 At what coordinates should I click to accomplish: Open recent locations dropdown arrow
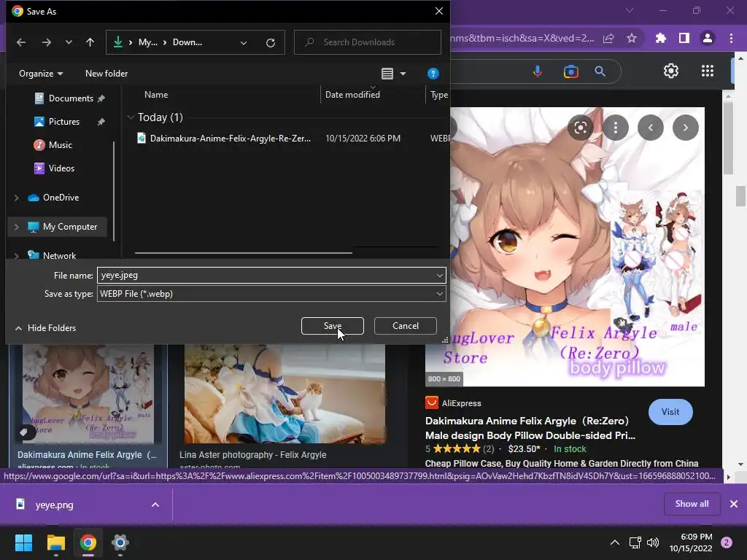(x=69, y=42)
